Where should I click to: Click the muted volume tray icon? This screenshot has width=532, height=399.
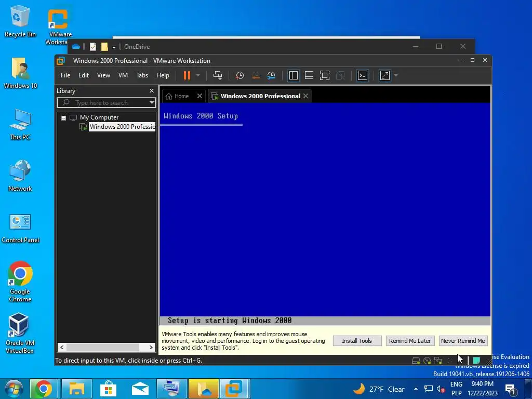tap(441, 389)
